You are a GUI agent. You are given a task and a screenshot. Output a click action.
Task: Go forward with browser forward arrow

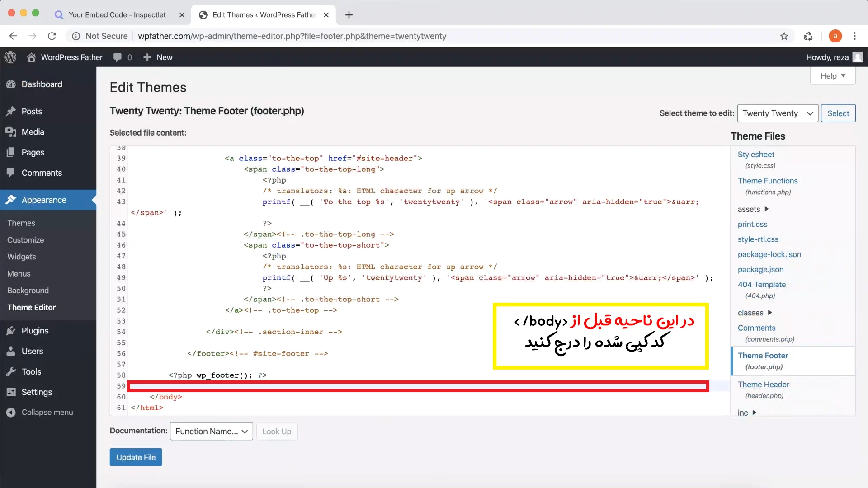(x=32, y=36)
